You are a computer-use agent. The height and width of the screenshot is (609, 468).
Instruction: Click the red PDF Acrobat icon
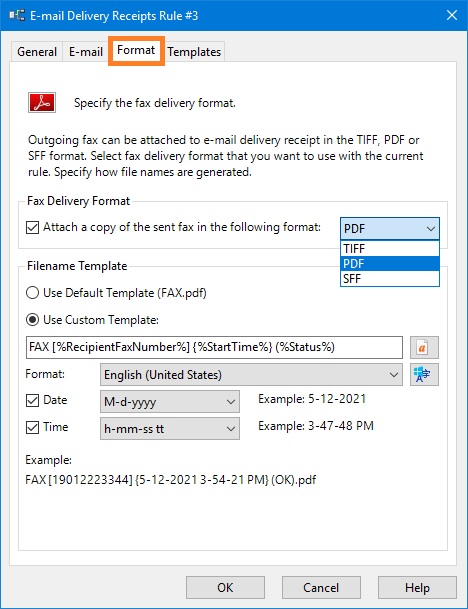pyautogui.click(x=42, y=103)
